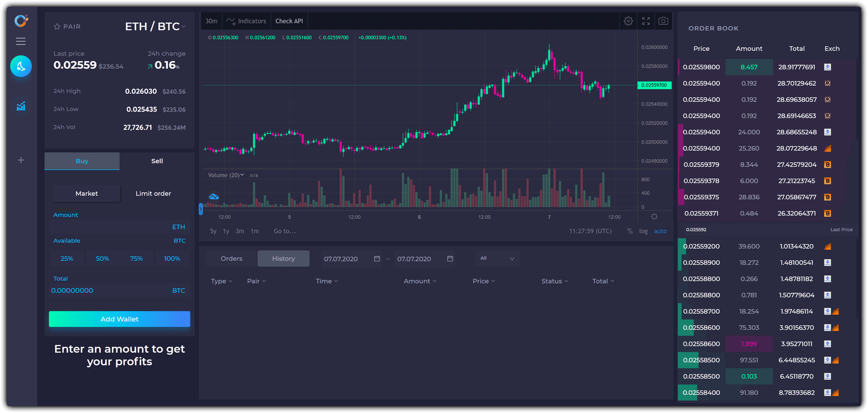Click the moon theme icon in sidebar
The image size is (868, 413).
click(21, 66)
